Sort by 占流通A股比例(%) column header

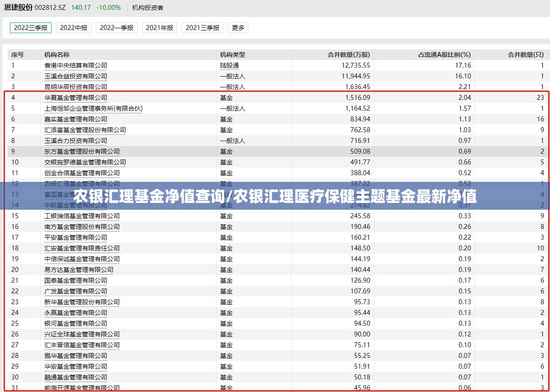[445, 55]
